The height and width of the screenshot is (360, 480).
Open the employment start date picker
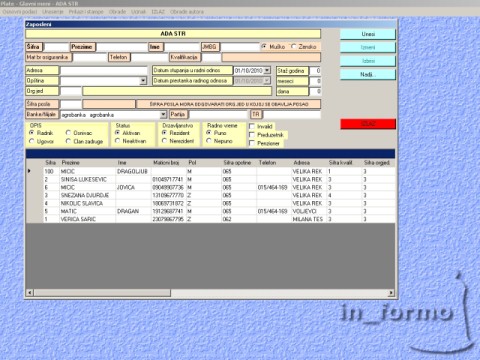[x=267, y=71]
